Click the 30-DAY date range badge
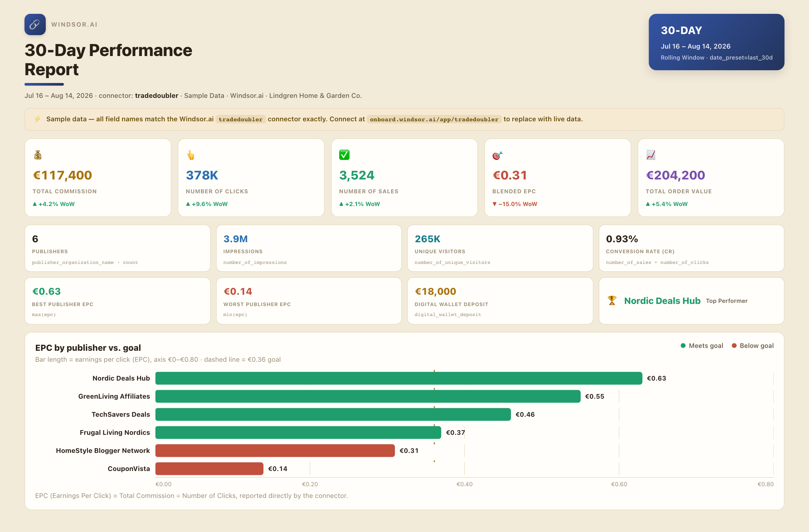The image size is (809, 532). click(x=716, y=42)
